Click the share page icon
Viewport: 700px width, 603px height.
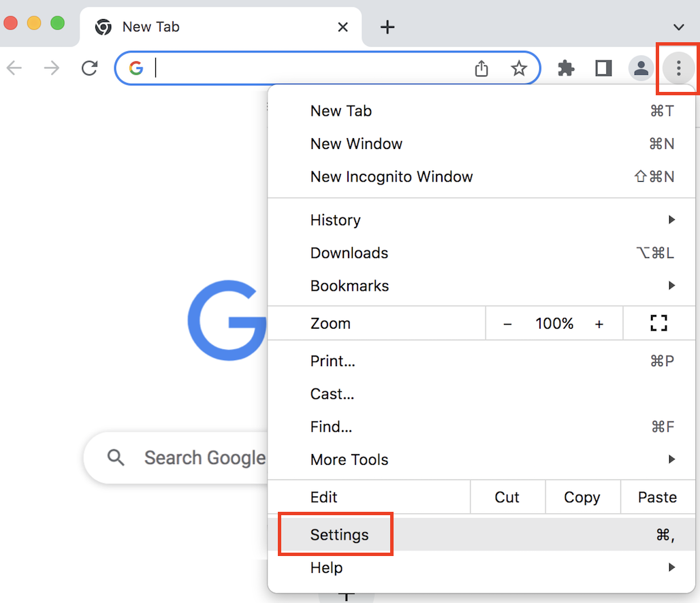(x=481, y=68)
